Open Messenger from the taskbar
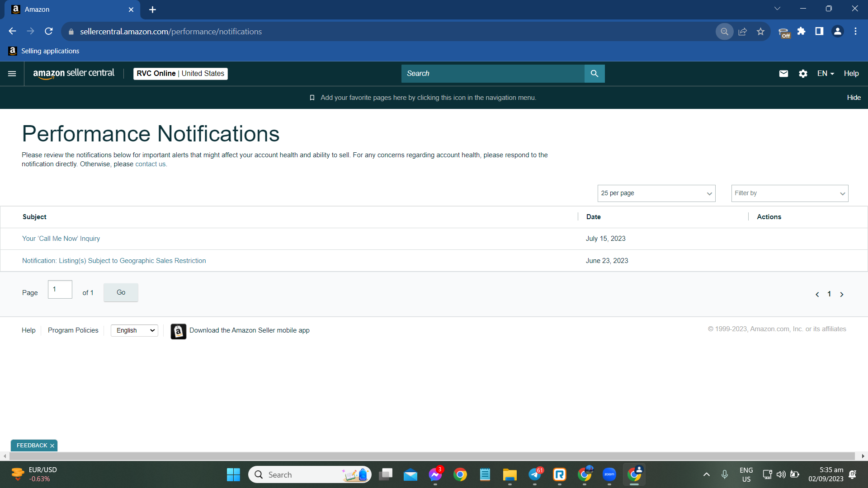 (x=436, y=474)
